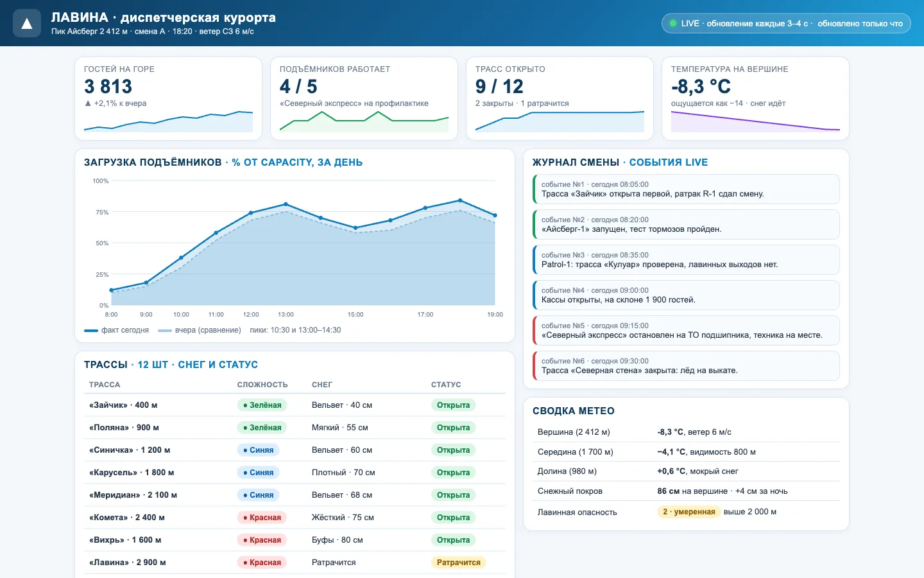Open event №4 about ticket offices opening

686,295
